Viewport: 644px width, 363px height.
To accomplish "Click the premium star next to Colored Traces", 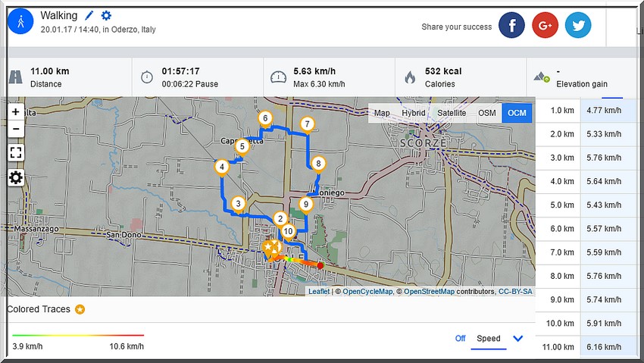I will click(x=80, y=309).
